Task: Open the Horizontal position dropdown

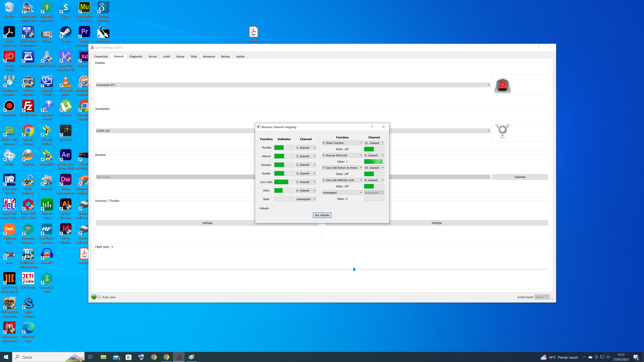Action: pyautogui.click(x=292, y=85)
